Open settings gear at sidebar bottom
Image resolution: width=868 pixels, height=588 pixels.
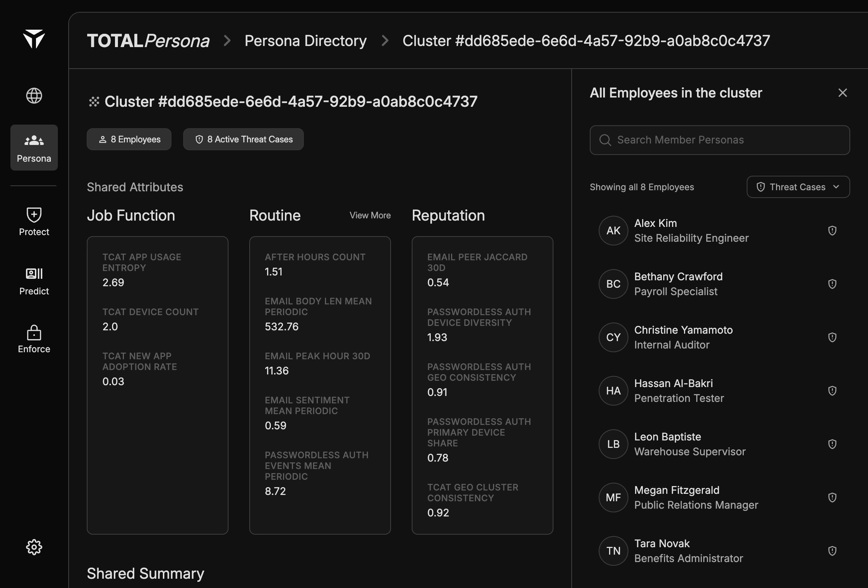coord(34,547)
